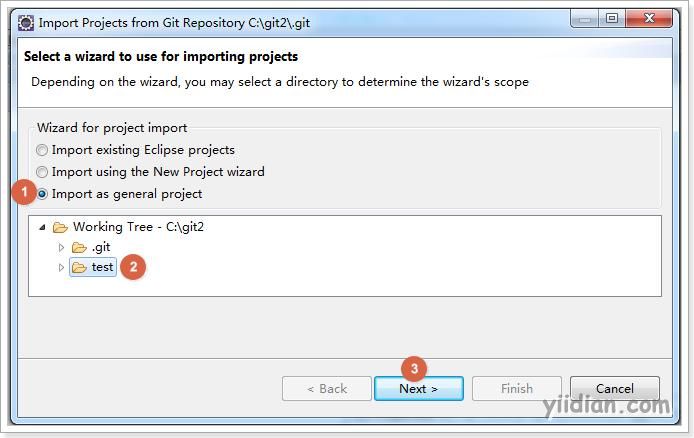The image size is (694, 438).
Task: Expand the test folder node
Action: (62, 267)
